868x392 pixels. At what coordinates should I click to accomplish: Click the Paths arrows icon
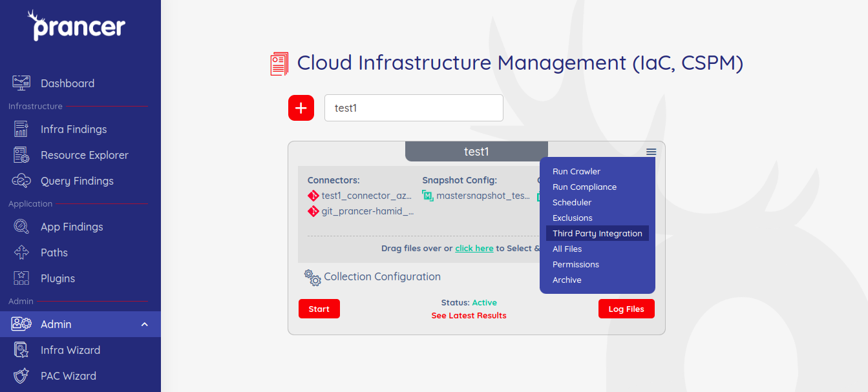tap(21, 253)
